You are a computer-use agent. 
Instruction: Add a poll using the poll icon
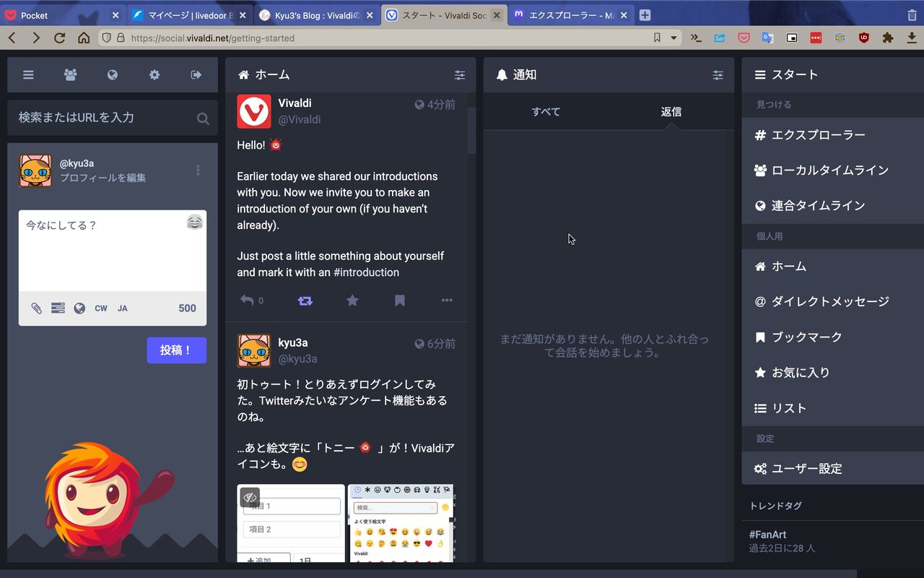coord(58,309)
